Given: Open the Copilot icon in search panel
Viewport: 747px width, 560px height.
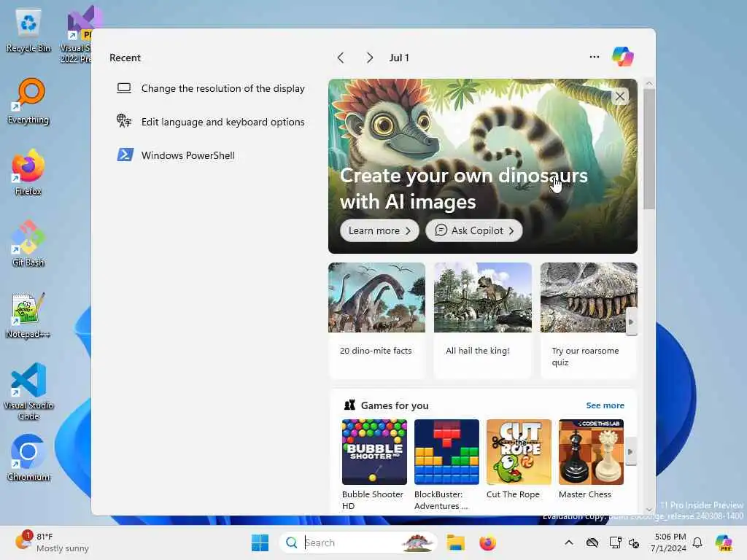Looking at the screenshot, I should 622,57.
